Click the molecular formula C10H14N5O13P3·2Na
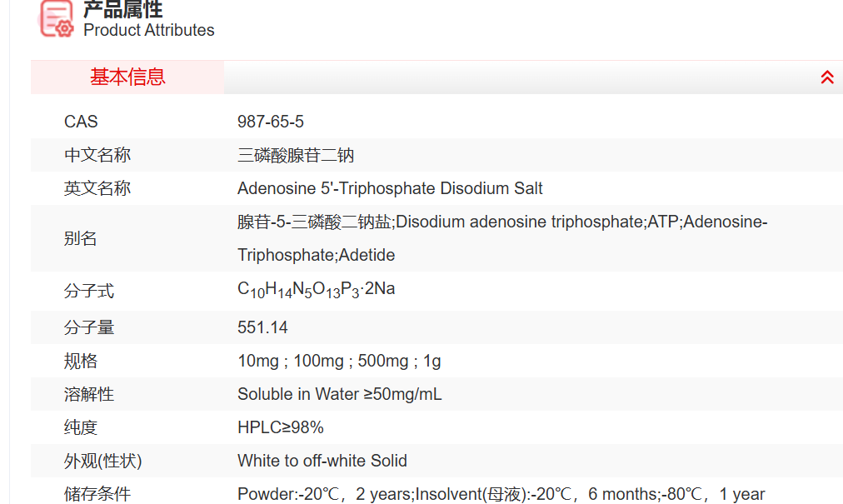Image resolution: width=843 pixels, height=504 pixels. click(316, 290)
